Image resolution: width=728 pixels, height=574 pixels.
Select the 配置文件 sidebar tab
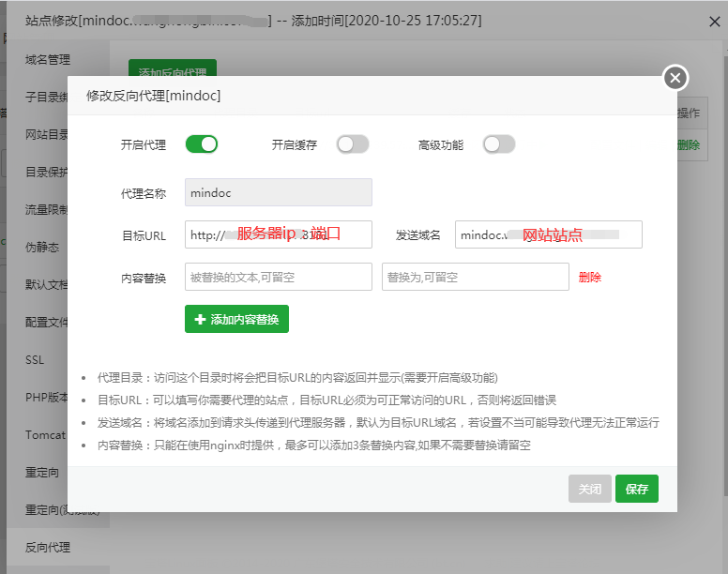point(46,322)
